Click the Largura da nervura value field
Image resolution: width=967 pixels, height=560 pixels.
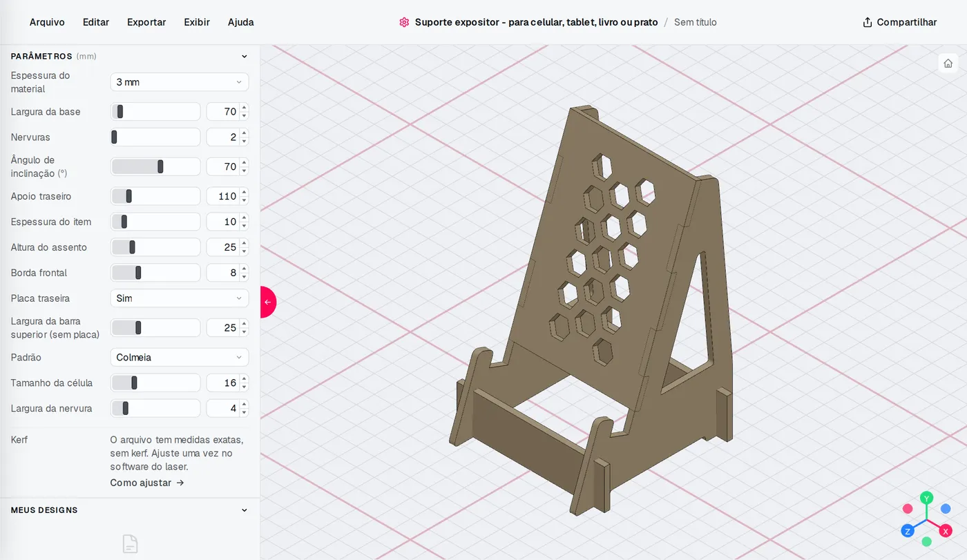(x=222, y=409)
